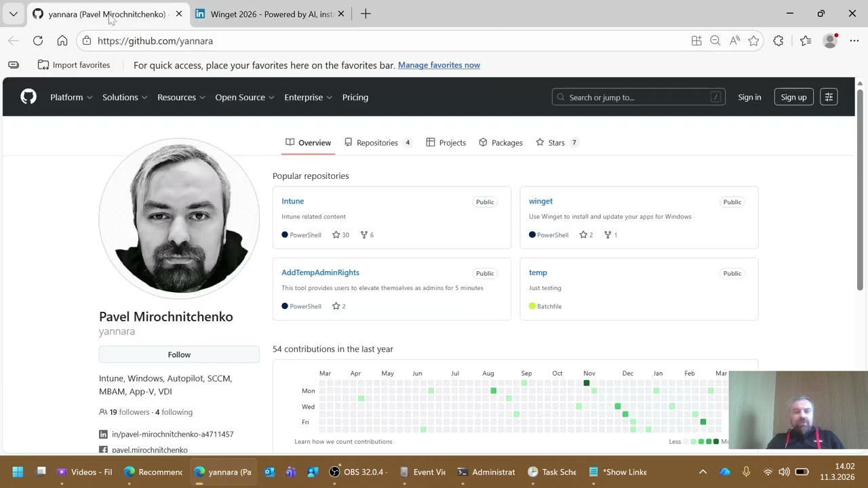This screenshot has height=488, width=868.
Task: Expand the Enterprise menu
Action: (x=309, y=97)
